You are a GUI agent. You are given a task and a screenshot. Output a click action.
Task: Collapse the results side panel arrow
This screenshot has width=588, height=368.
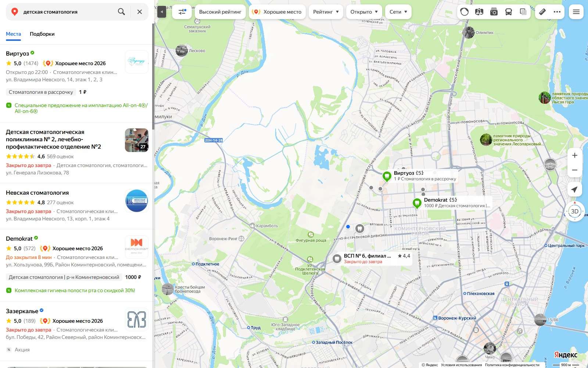[162, 12]
